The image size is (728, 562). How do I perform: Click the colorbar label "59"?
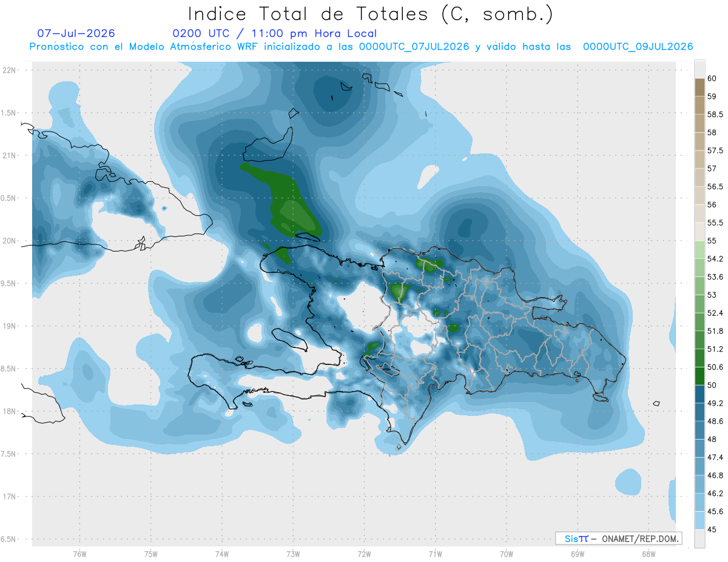tap(712, 96)
